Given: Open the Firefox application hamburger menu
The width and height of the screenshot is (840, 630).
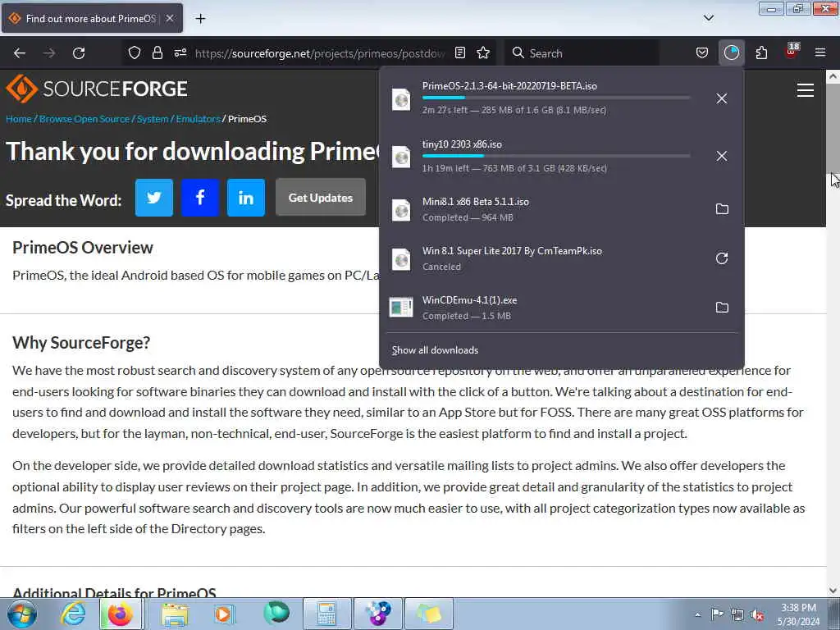Looking at the screenshot, I should (820, 52).
